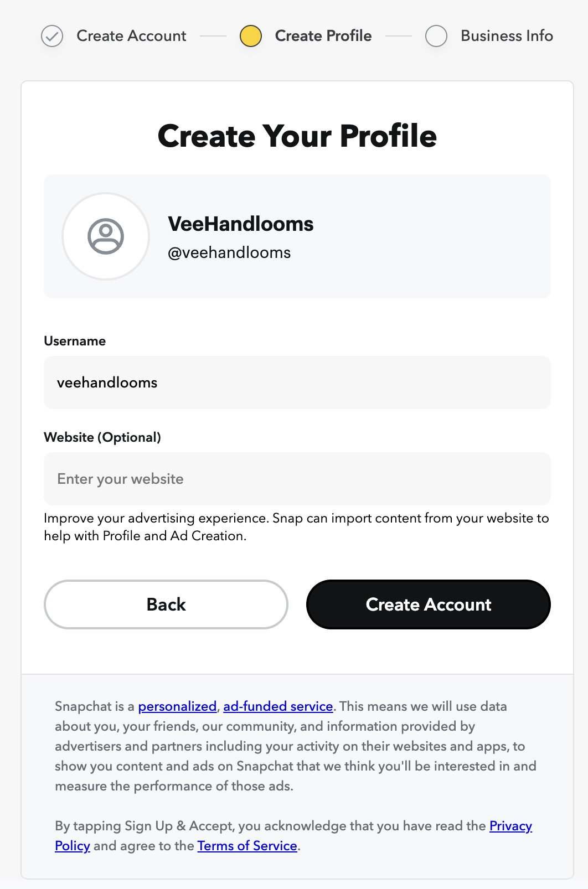Click the Create Account checkmark step icon
This screenshot has width=588, height=889.
tap(52, 36)
